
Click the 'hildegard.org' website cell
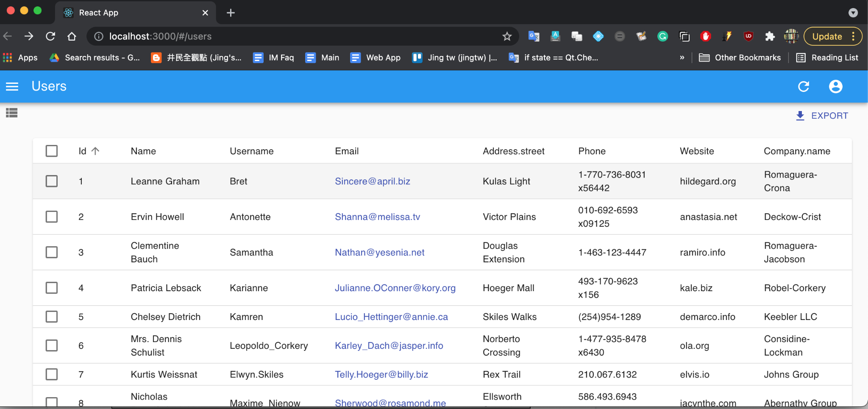point(708,181)
